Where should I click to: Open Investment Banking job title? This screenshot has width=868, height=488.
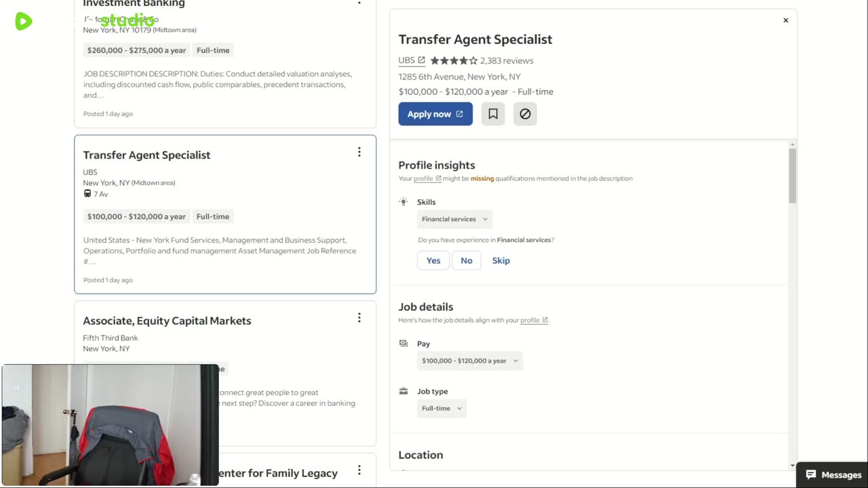coord(134,4)
